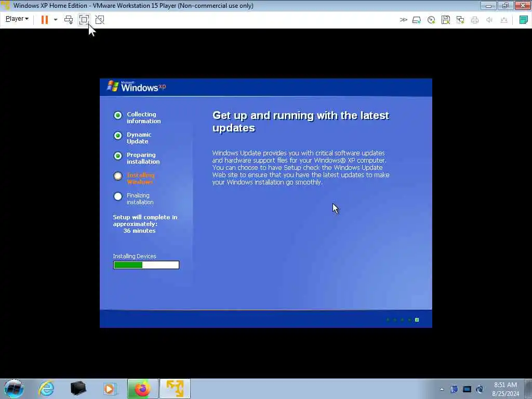This screenshot has width=532, height=399.
Task: Expand the power options dropdown arrow
Action: click(56, 20)
